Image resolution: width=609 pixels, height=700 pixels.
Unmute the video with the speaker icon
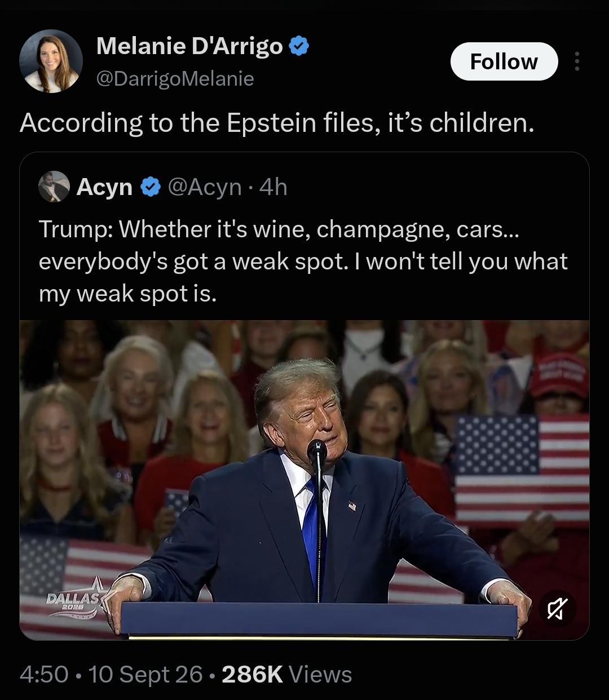(555, 609)
